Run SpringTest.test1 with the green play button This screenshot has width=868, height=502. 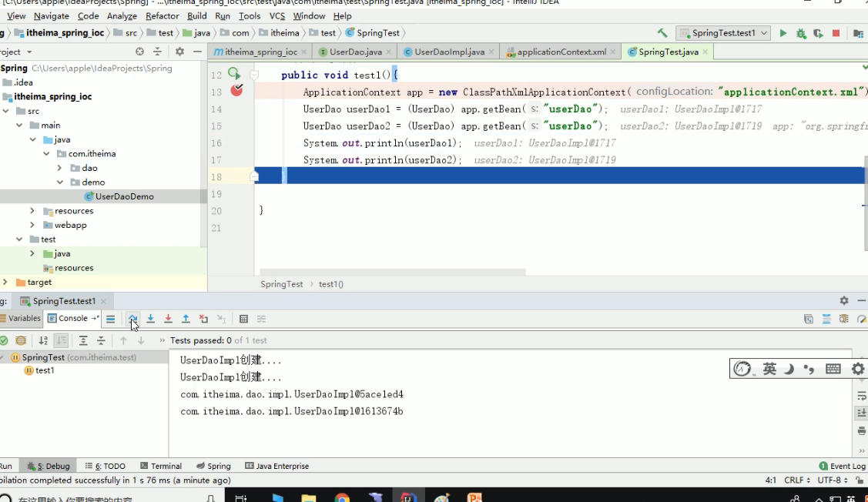point(783,33)
